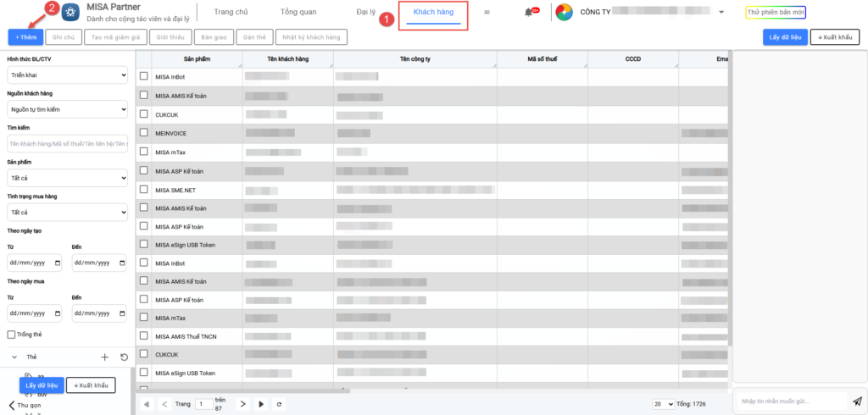Refresh the table with reload icon

[x=279, y=405]
